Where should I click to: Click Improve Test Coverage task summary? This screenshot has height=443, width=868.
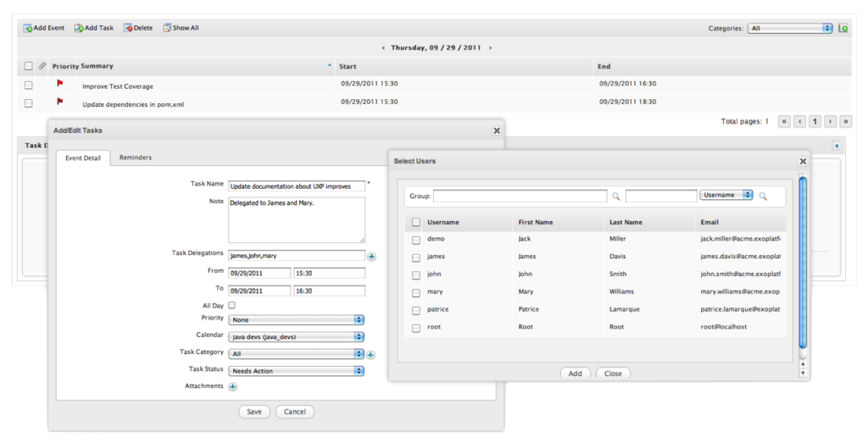point(117,87)
